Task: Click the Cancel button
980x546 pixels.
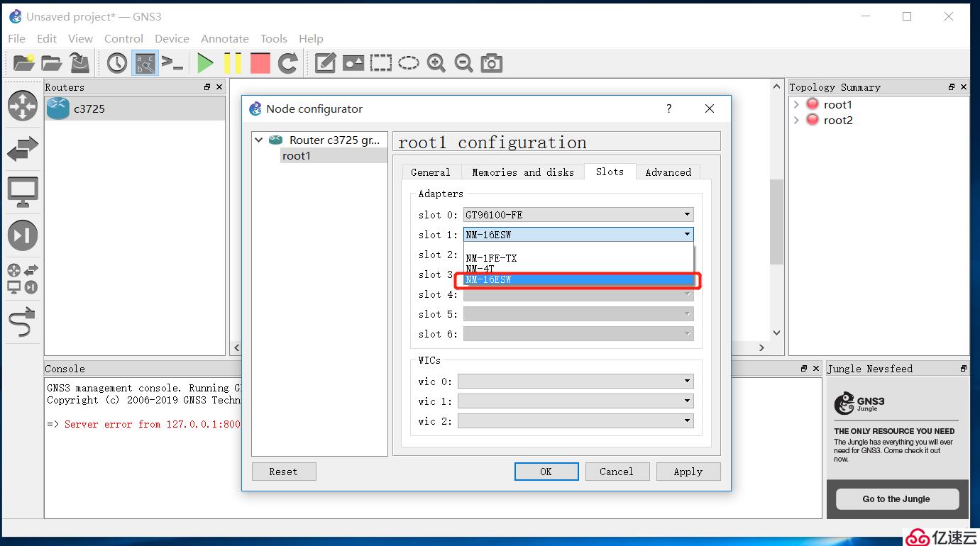Action: [616, 472]
